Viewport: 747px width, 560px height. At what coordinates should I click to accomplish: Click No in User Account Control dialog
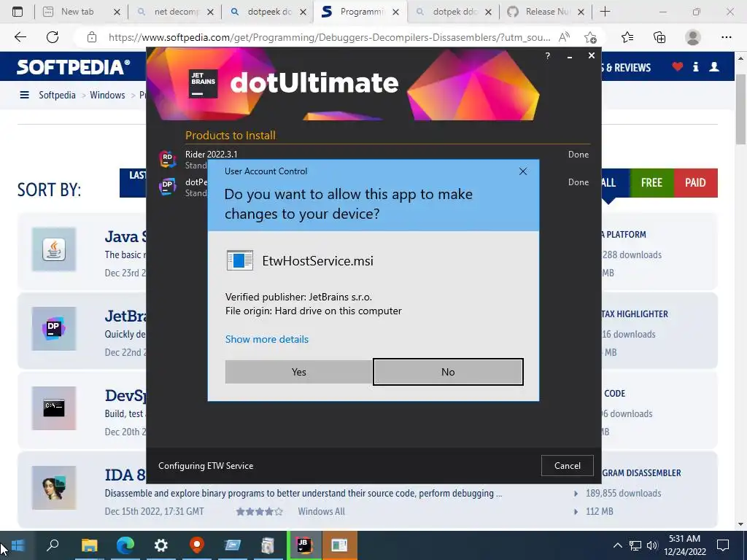click(448, 372)
